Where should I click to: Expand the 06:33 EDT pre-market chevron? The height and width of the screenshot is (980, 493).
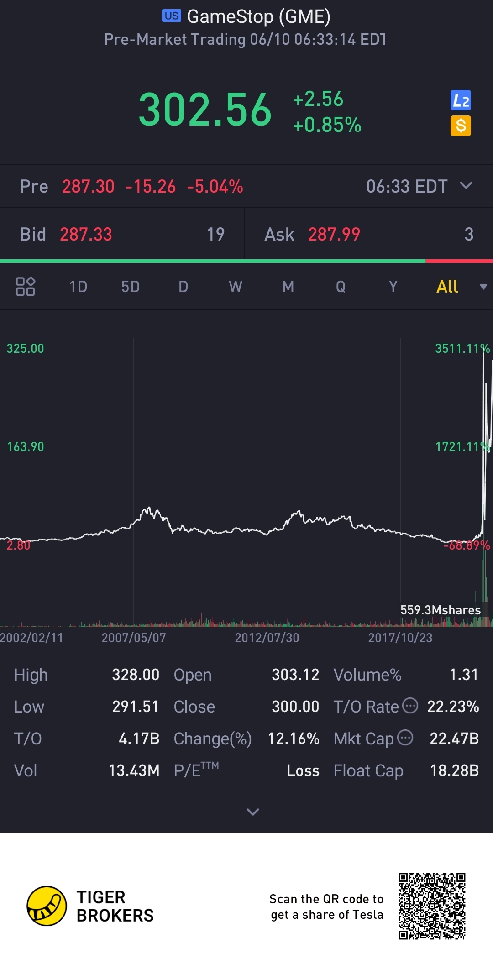coord(466,185)
